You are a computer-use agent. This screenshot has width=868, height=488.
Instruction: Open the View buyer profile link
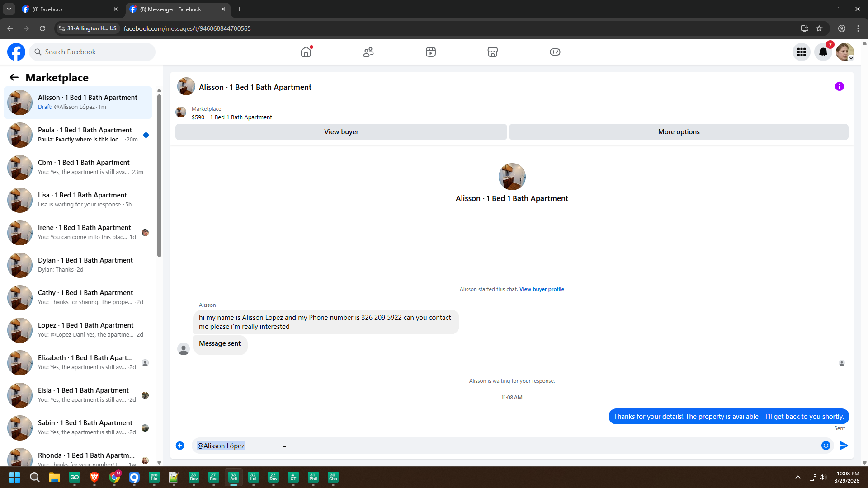pos(542,289)
